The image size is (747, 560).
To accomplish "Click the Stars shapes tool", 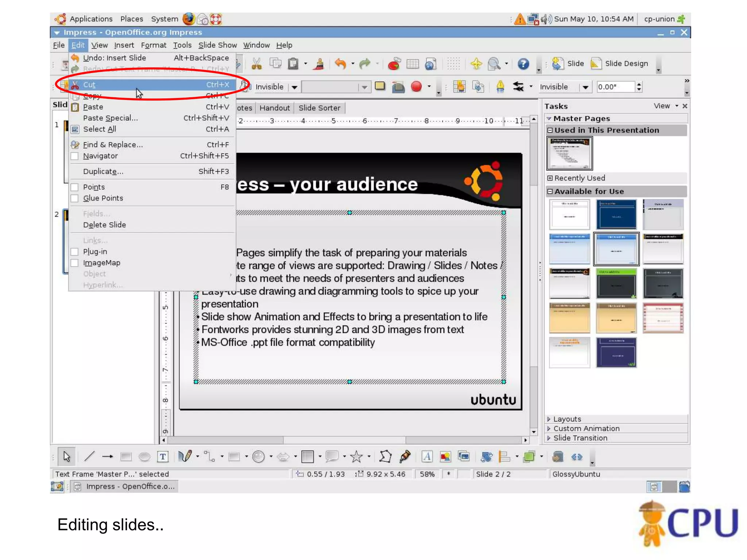I will pyautogui.click(x=356, y=456).
